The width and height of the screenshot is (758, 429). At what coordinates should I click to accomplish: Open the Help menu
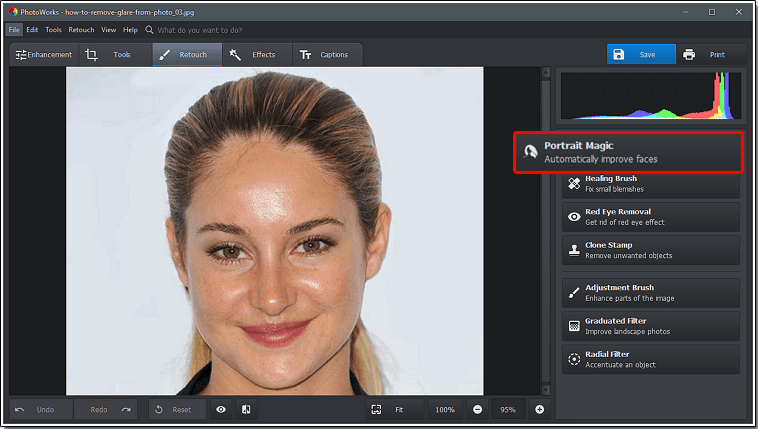click(130, 30)
